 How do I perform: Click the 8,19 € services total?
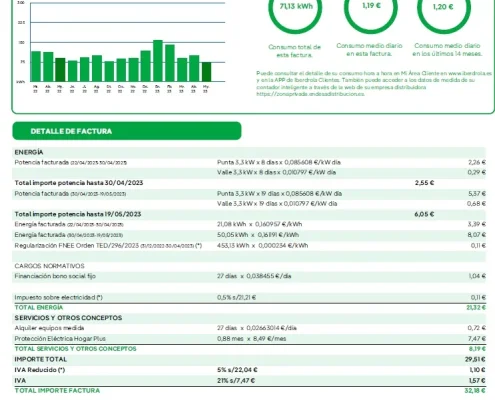[477, 349]
